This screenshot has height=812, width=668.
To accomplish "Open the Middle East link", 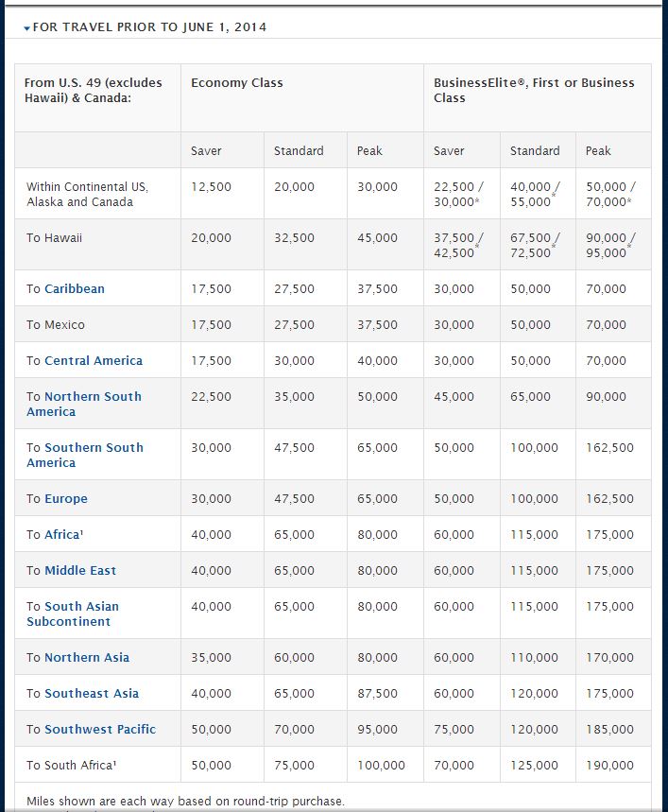I will [80, 570].
